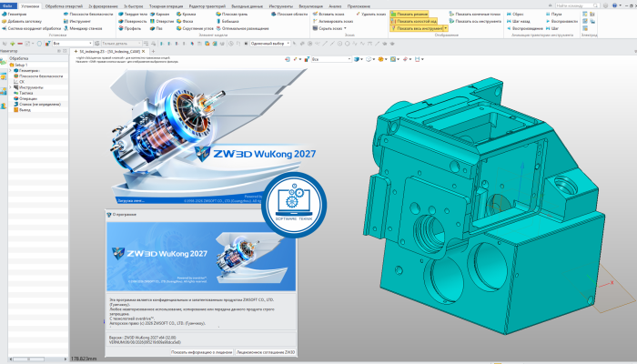Click Шаг назад in animation controls
Viewport: 637px width, 364px height.
pyautogui.click(x=518, y=21)
